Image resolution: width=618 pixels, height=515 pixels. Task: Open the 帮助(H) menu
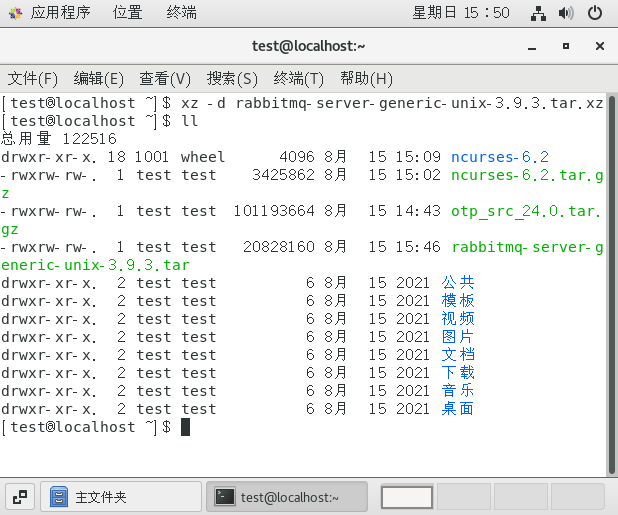coord(366,78)
